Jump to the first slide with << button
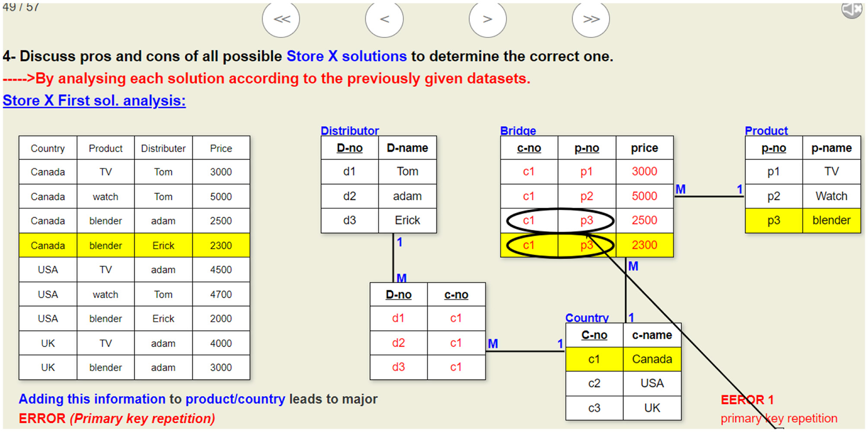Viewport: 868px width, 432px height. 281,19
